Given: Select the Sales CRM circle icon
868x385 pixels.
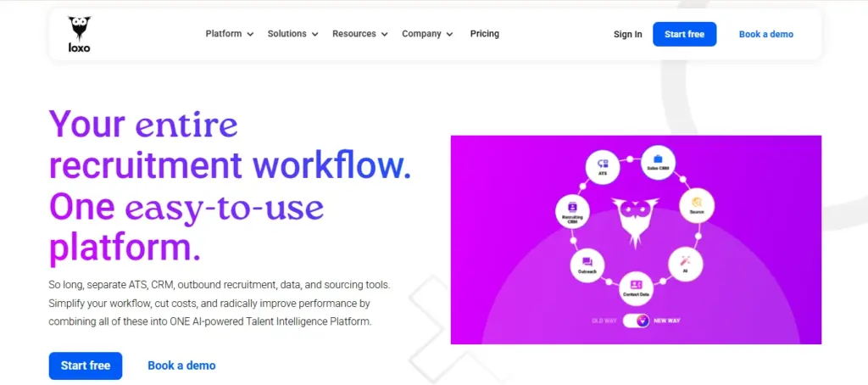Looking at the screenshot, I should point(658,162).
